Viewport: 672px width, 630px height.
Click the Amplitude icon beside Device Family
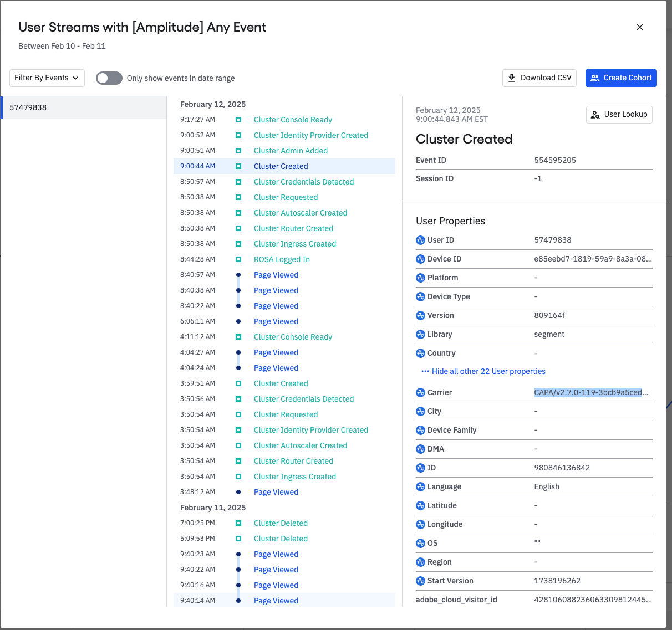tap(420, 430)
